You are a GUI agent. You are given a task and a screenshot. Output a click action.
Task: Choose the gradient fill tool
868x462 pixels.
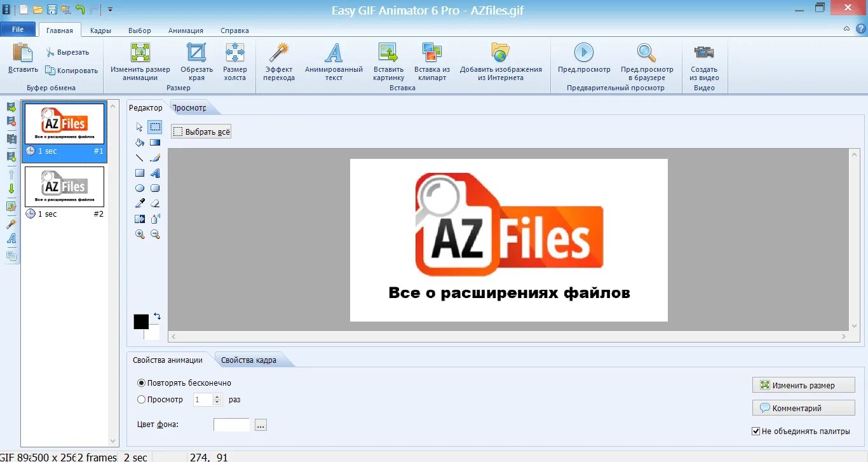[155, 142]
